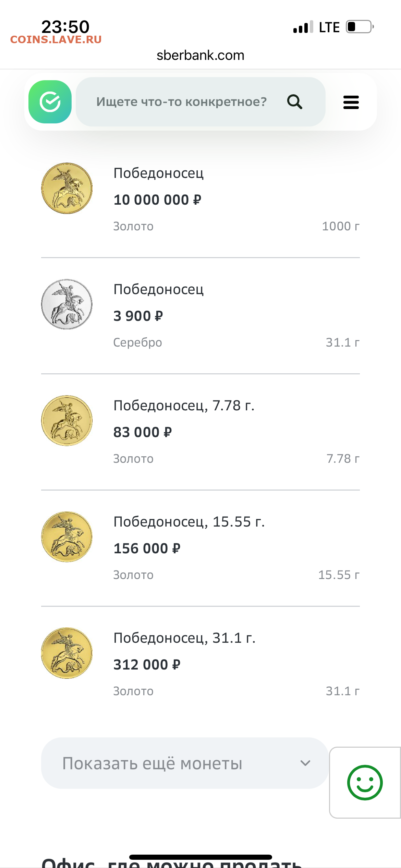Tap the green Sber logo icon
Viewport: 401px width, 868px height.
[x=50, y=102]
